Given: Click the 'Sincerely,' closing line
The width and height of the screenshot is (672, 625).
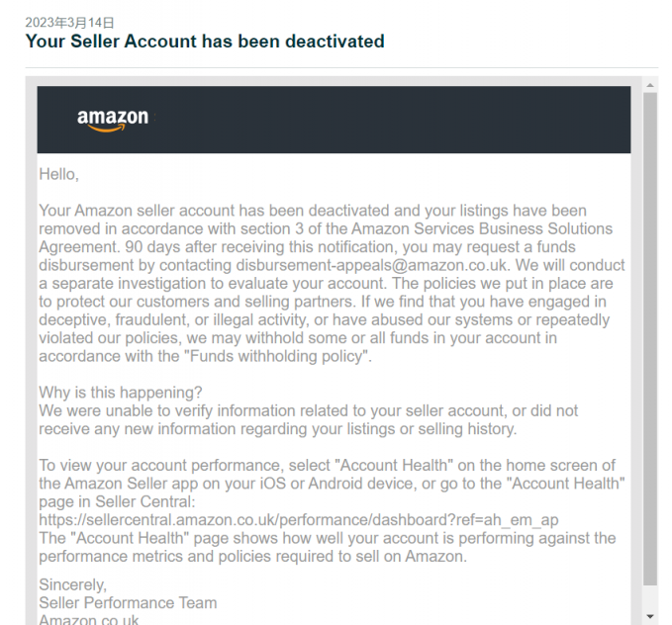Looking at the screenshot, I should point(73,584).
